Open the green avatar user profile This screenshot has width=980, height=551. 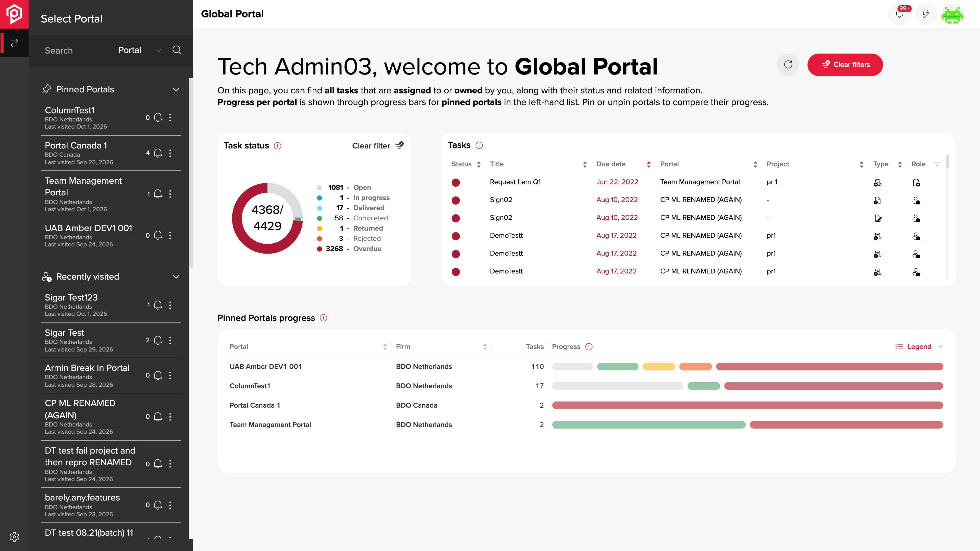click(952, 14)
